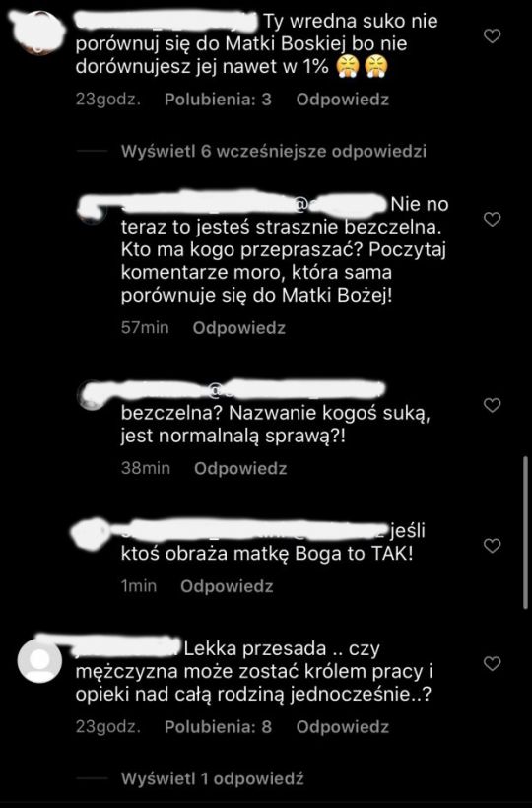This screenshot has height=808, width=532.
Task: Tap Odpowiedz under the 1min reply
Action: [x=227, y=586]
